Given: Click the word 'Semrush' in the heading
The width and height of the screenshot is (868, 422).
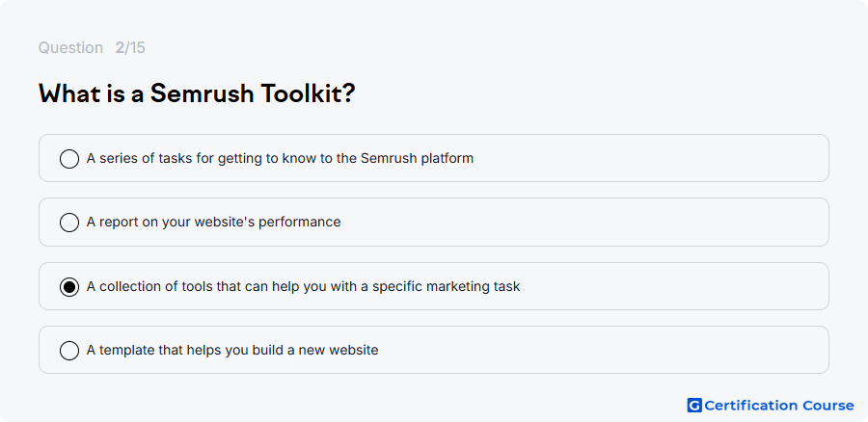Looking at the screenshot, I should [x=203, y=93].
